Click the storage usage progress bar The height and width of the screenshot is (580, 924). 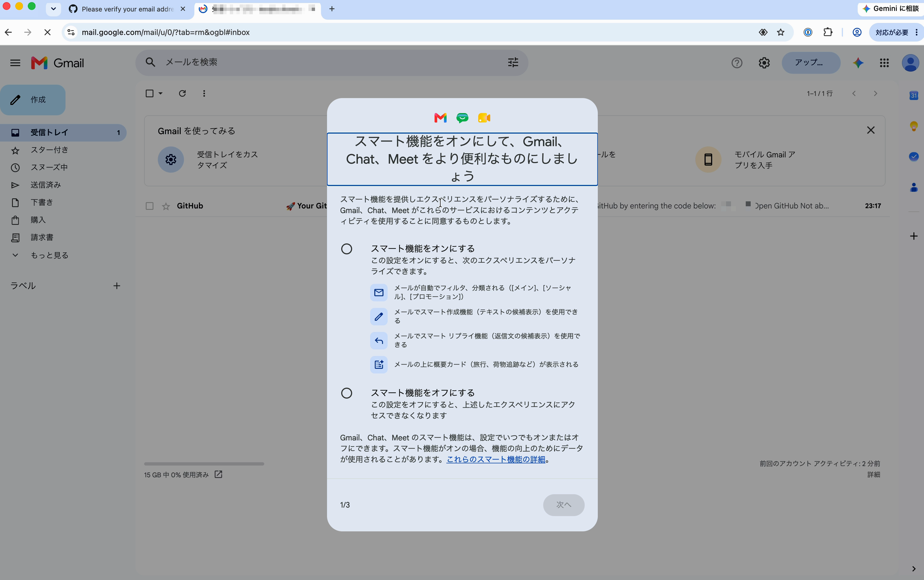pos(204,464)
